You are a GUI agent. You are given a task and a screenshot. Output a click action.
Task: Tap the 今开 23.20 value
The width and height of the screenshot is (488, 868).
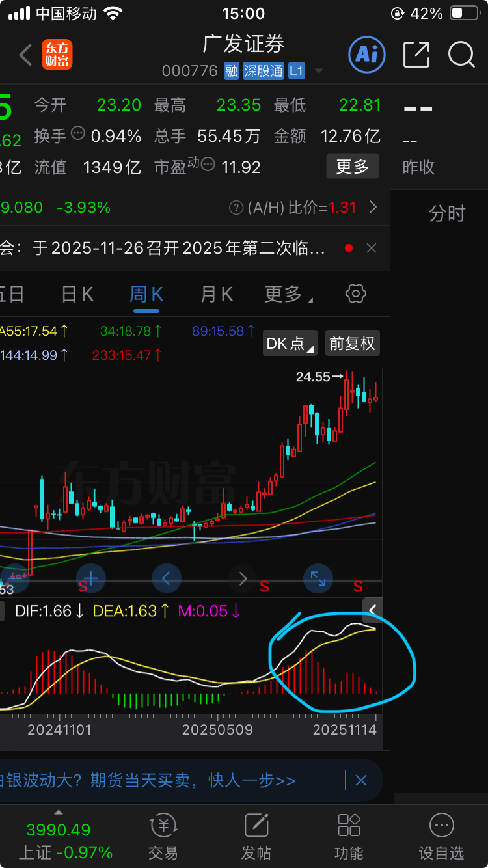(119, 105)
